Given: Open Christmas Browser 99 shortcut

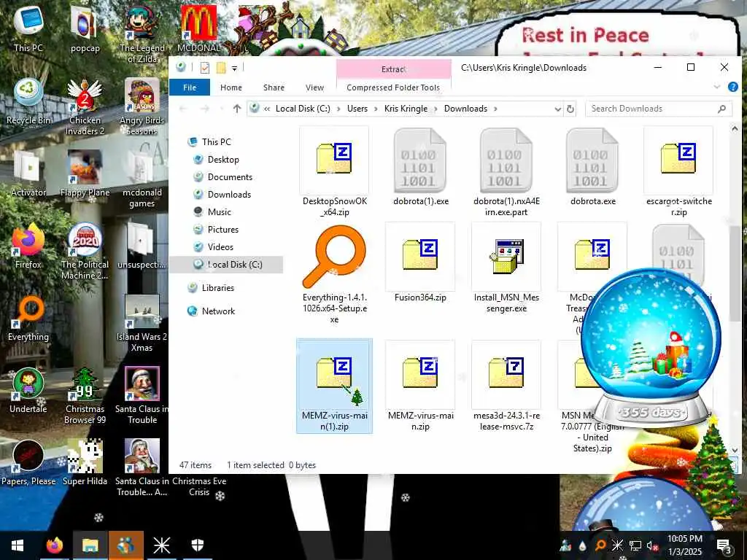Looking at the screenshot, I should [x=85, y=395].
